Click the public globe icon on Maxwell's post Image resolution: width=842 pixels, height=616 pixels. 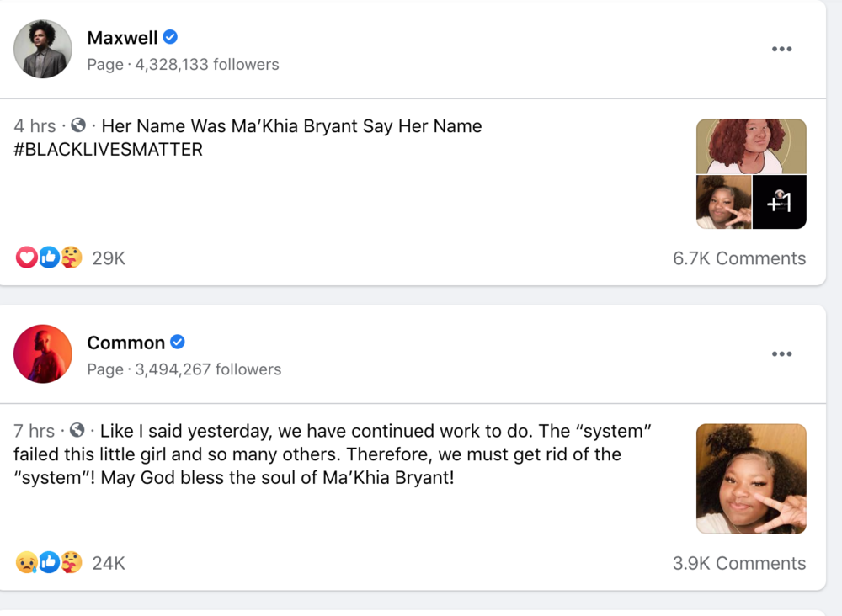[x=78, y=125]
